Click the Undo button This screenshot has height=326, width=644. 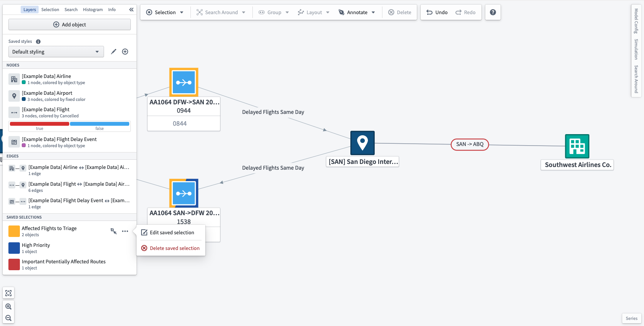(x=437, y=12)
